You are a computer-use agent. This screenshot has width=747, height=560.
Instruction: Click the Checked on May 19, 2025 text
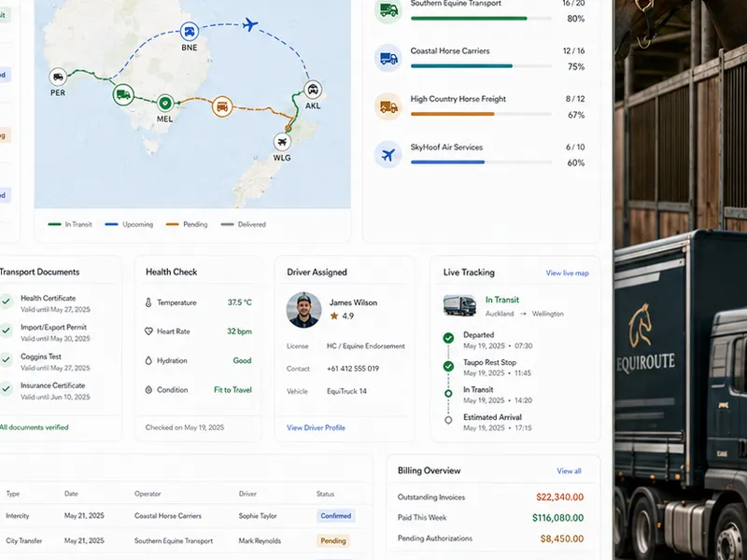coord(184,427)
